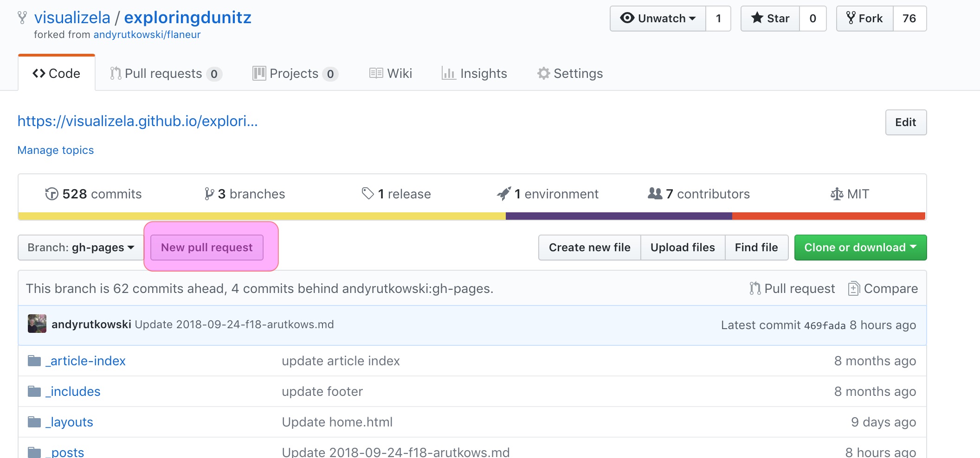
Task: Click stargazers count 0
Action: (813, 19)
